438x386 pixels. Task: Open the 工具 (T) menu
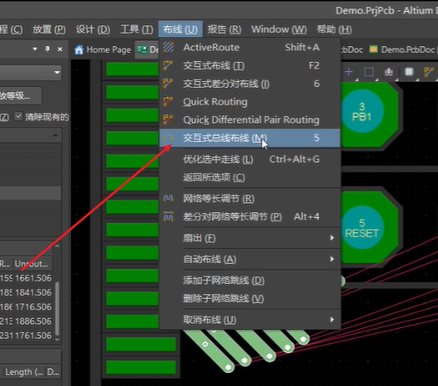point(137,30)
